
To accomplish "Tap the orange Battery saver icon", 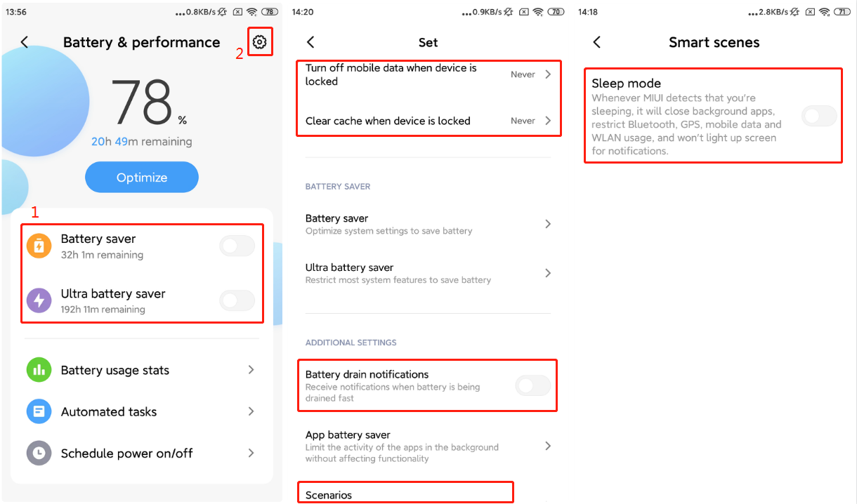I will click(x=39, y=246).
